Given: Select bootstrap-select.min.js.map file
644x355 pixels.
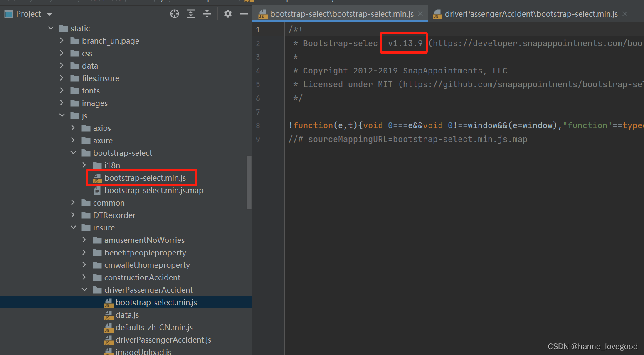Looking at the screenshot, I should coord(154,190).
